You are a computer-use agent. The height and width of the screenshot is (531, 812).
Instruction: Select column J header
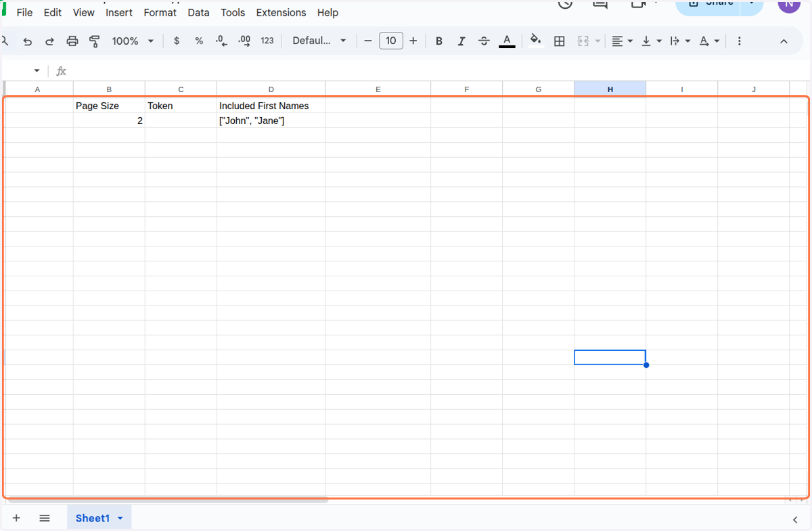tap(754, 89)
